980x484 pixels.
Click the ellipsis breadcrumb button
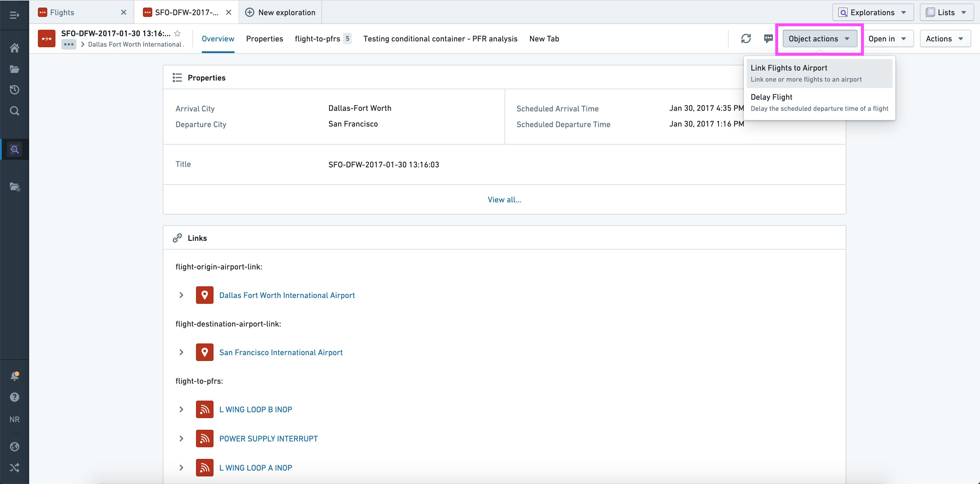click(69, 45)
